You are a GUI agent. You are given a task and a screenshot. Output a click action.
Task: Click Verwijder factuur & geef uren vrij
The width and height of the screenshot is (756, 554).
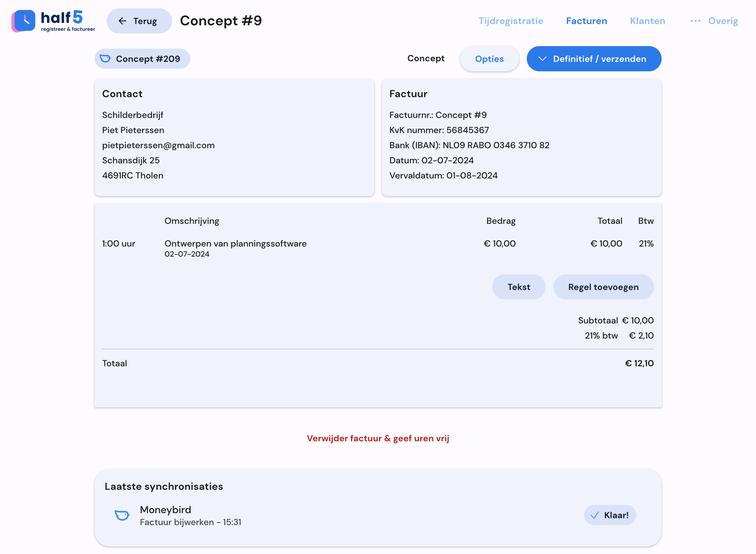(x=378, y=438)
